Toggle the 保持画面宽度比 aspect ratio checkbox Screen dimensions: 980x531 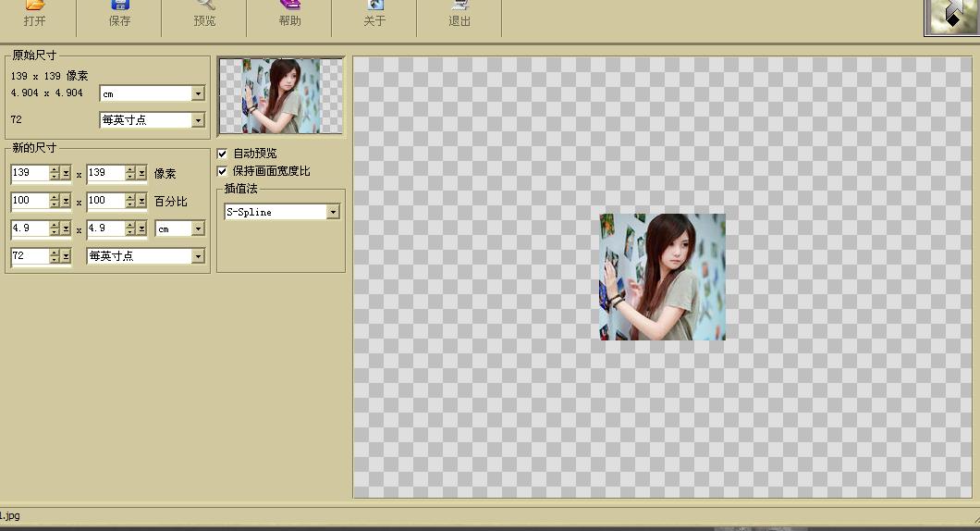(222, 171)
